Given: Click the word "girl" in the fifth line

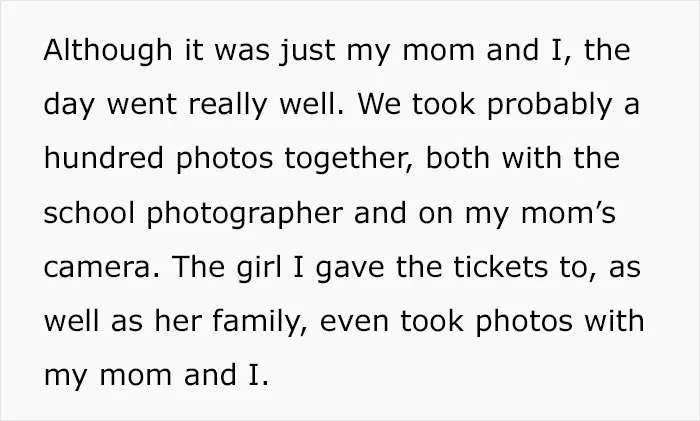Looking at the screenshot, I should pyautogui.click(x=259, y=269).
